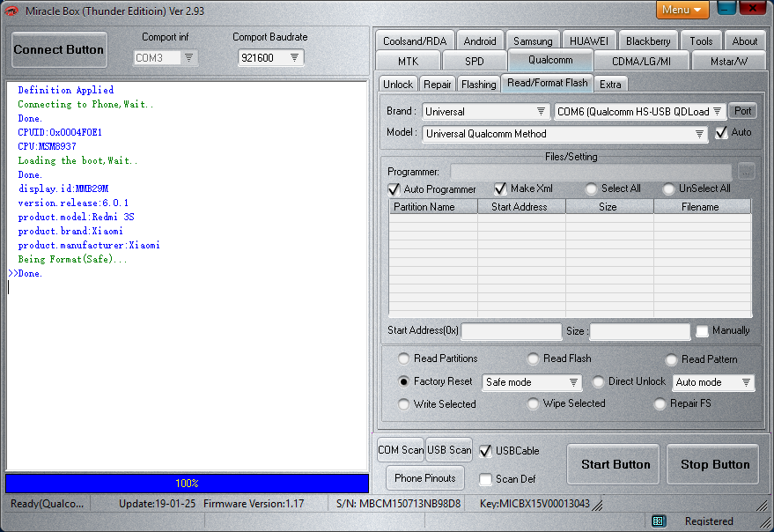
Task: Open the Unlock sub-tab
Action: click(398, 85)
